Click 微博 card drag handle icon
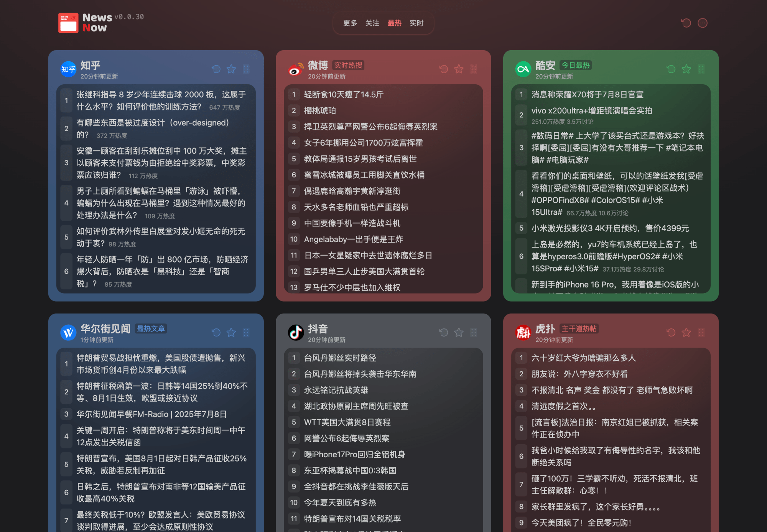 tap(474, 69)
